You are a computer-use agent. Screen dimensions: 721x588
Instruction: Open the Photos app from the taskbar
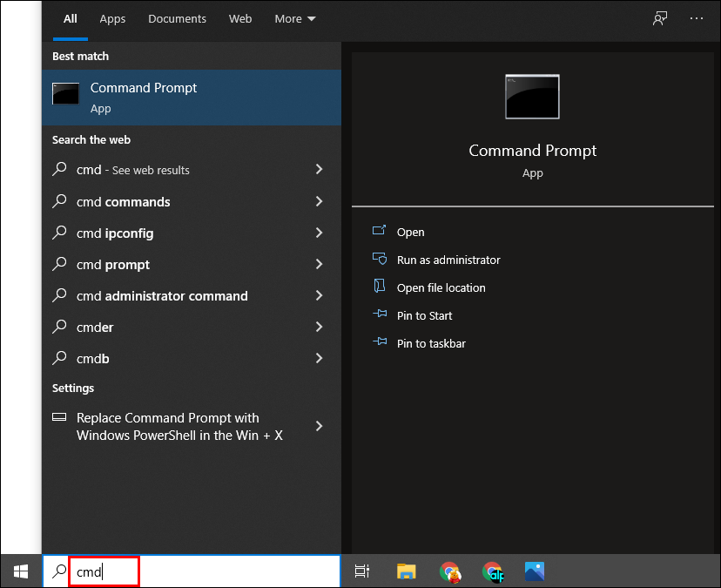tap(534, 571)
